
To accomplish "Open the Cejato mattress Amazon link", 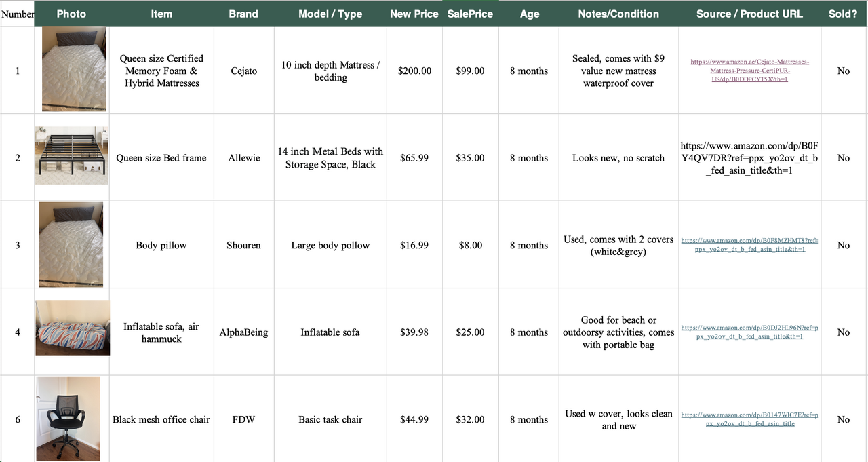I will tap(749, 71).
